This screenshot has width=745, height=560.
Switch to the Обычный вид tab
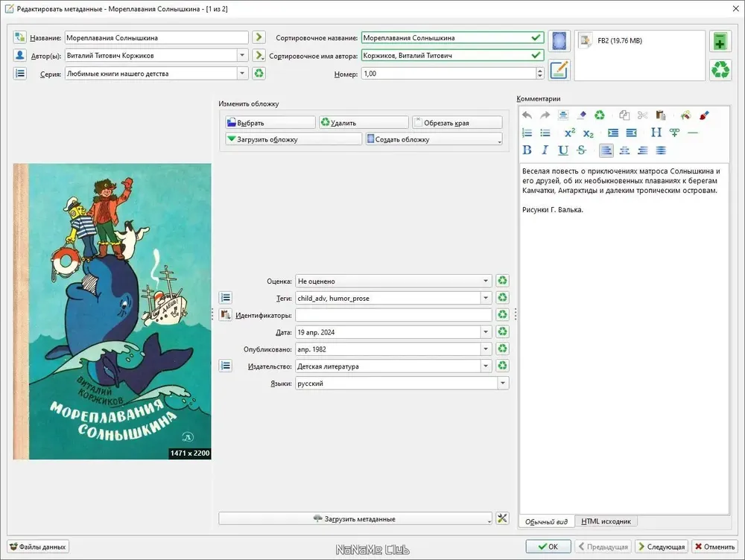[546, 521]
